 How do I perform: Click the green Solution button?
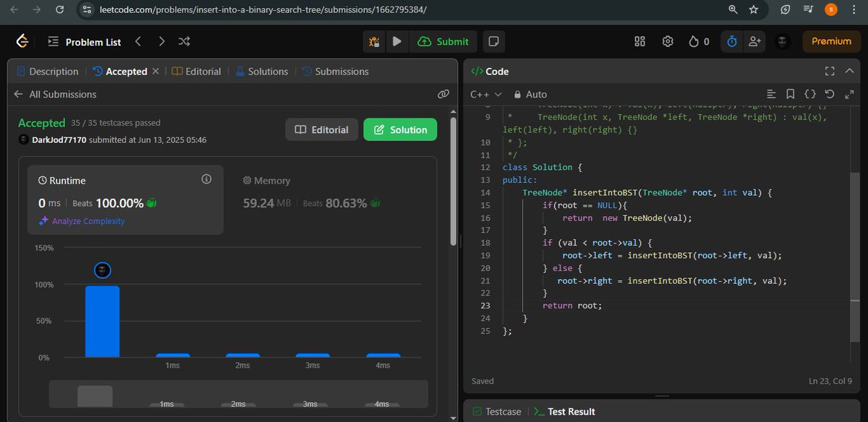(400, 130)
